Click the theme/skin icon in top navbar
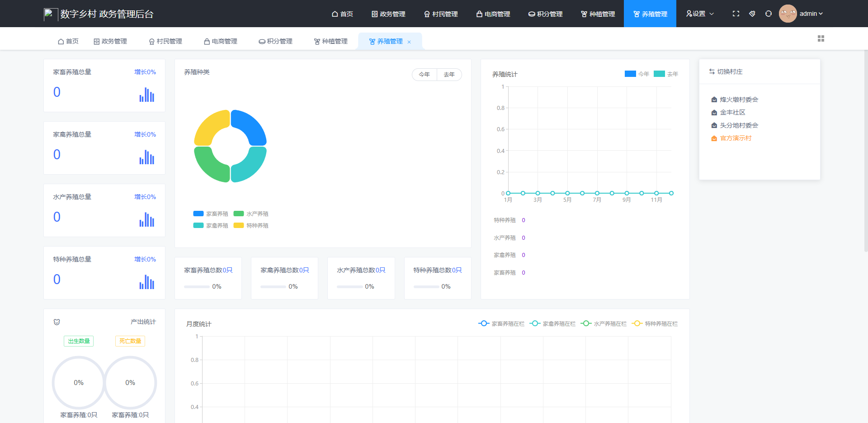Viewport: 868px width, 423px height. [x=752, y=14]
